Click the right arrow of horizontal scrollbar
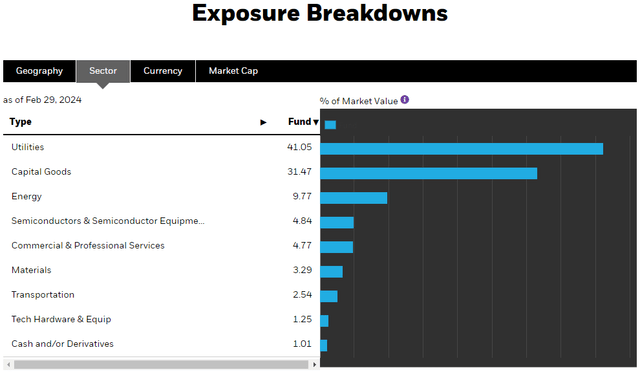This screenshot has width=640, height=374. pos(314,364)
